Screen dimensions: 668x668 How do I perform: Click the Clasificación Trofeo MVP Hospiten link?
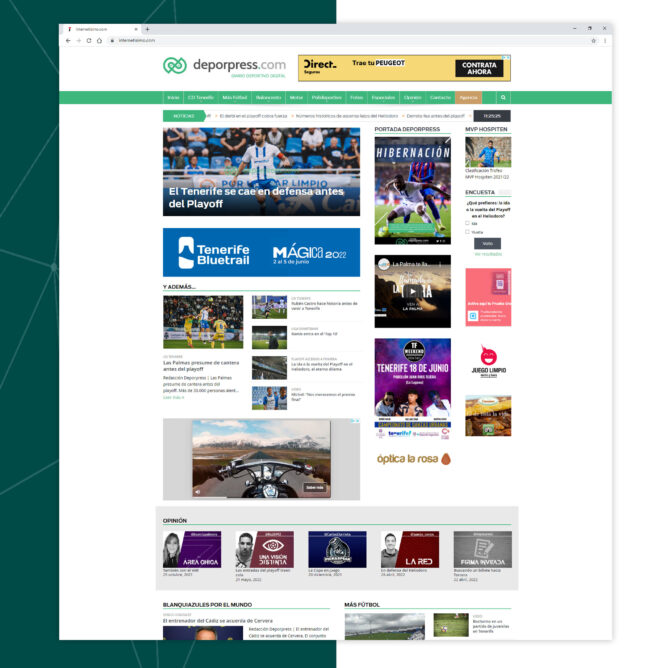pyautogui.click(x=487, y=173)
